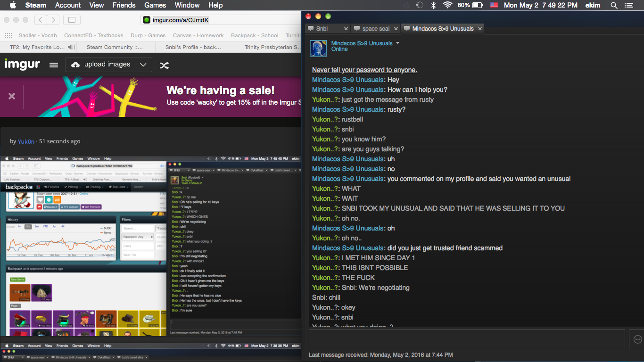Close the Mindacos S>9 Unusuals tab

coord(480,29)
